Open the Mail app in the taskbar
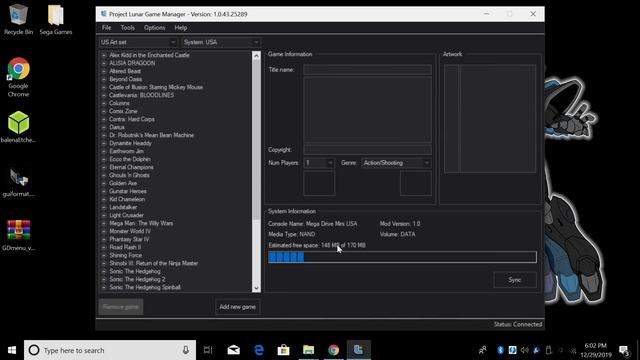The image size is (640, 360). point(233,350)
